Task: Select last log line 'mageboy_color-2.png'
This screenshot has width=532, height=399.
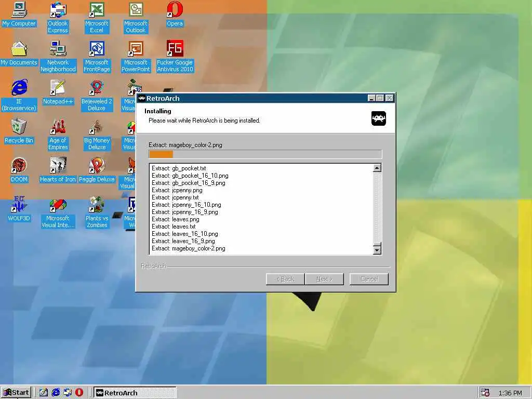Action: tap(188, 249)
